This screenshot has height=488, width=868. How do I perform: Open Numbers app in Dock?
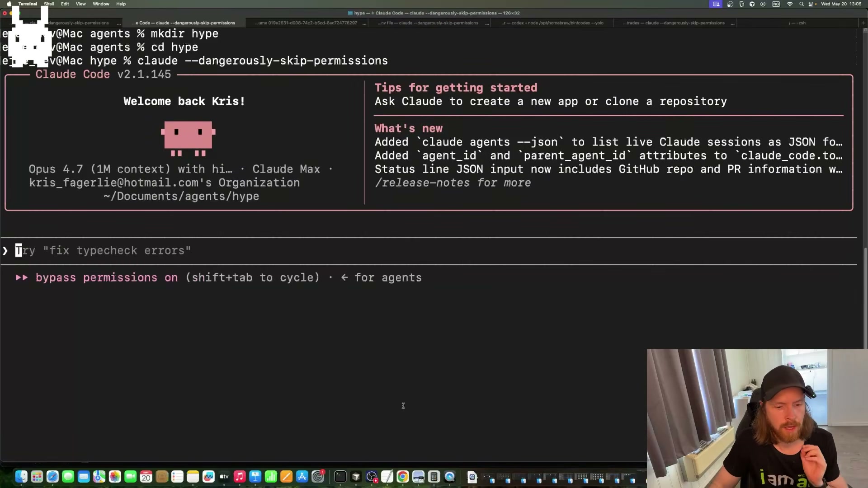pos(271,476)
